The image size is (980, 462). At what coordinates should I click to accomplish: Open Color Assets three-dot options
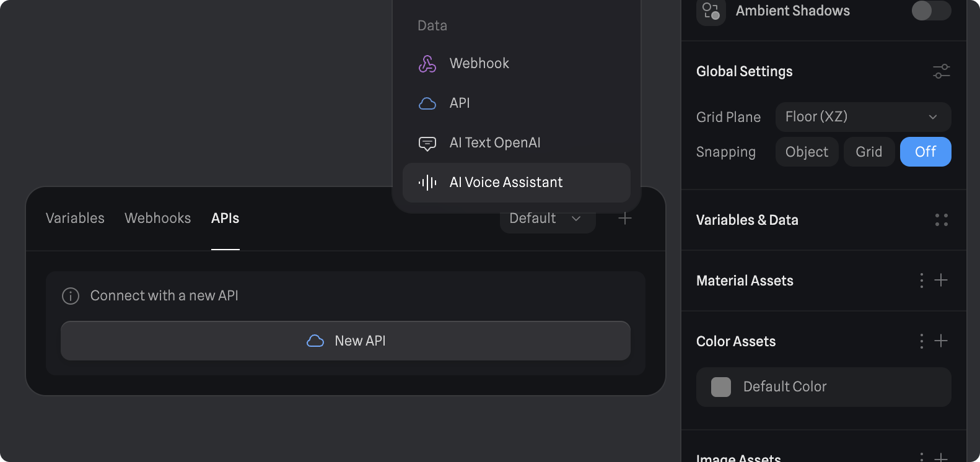point(922,341)
